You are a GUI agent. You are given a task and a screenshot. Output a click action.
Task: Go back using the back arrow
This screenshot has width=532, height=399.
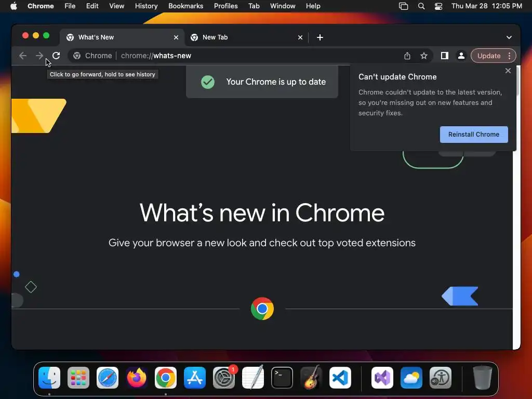point(23,56)
